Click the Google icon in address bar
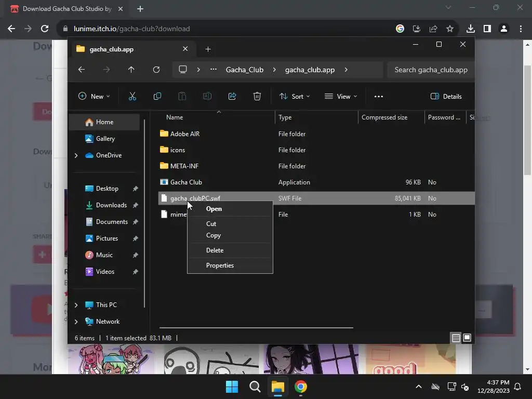The image size is (532, 399). point(400,29)
